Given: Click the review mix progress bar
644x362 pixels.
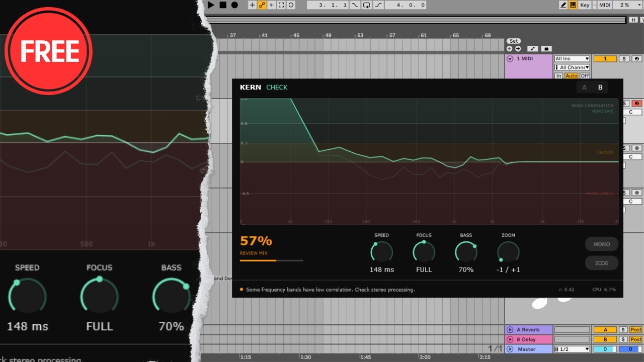Looking at the screenshot, I should [272, 260].
